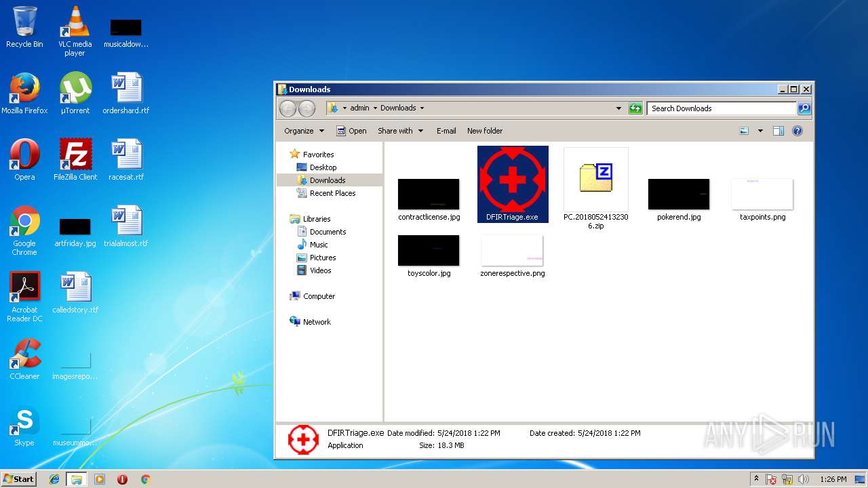Open the Start menu

pyautogui.click(x=19, y=479)
